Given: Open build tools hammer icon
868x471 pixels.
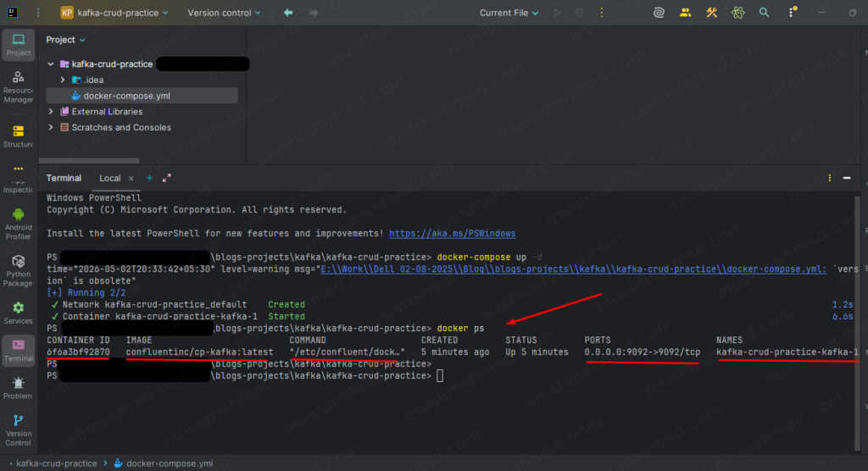Looking at the screenshot, I should tap(711, 12).
